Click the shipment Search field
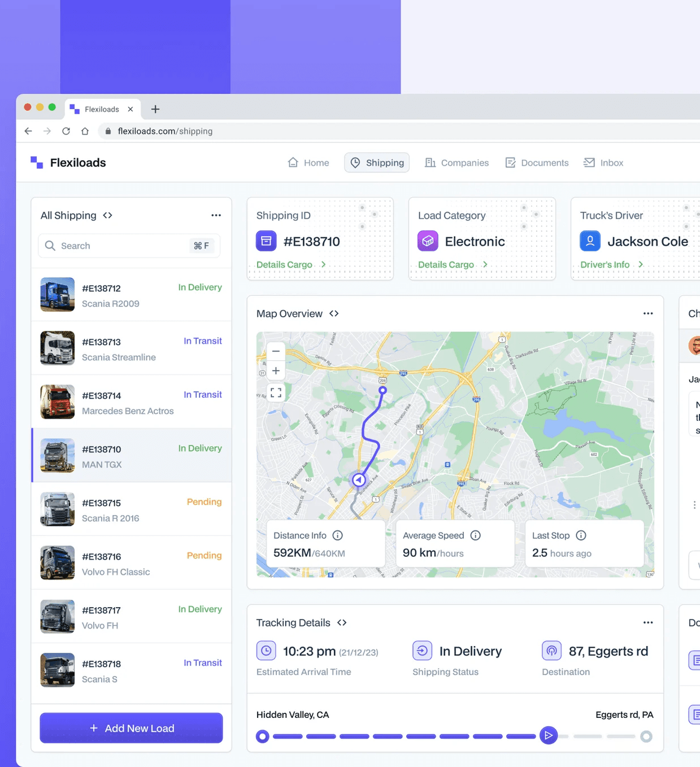Viewport: 700px width, 767px height. 129,246
